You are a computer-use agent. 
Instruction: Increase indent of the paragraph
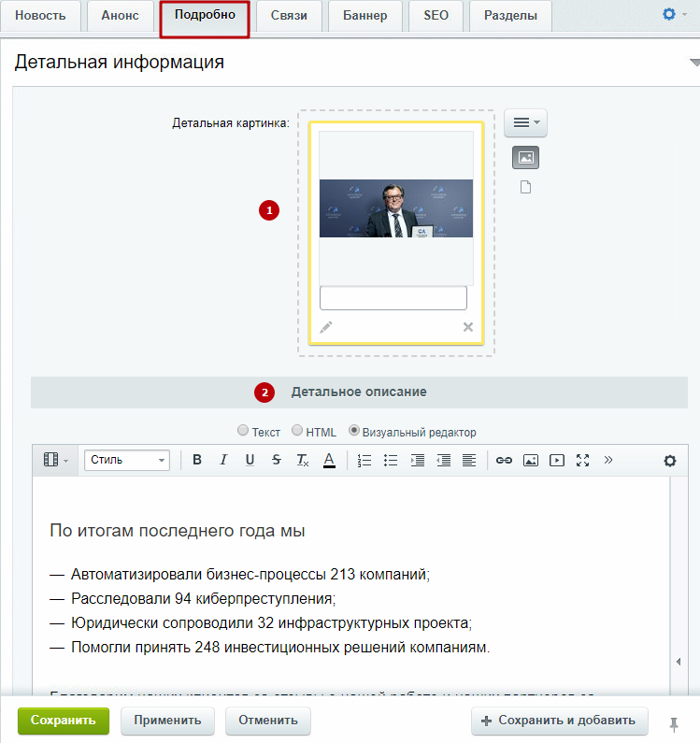tap(417, 460)
